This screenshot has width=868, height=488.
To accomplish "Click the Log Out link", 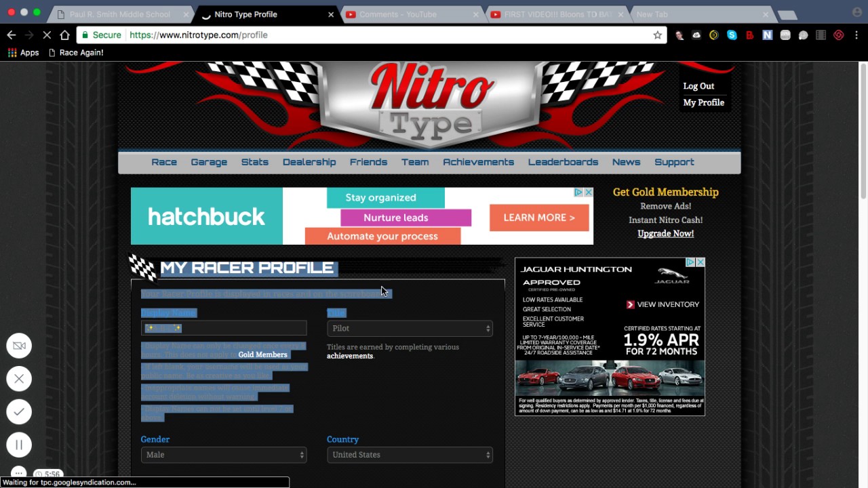I will (x=698, y=86).
